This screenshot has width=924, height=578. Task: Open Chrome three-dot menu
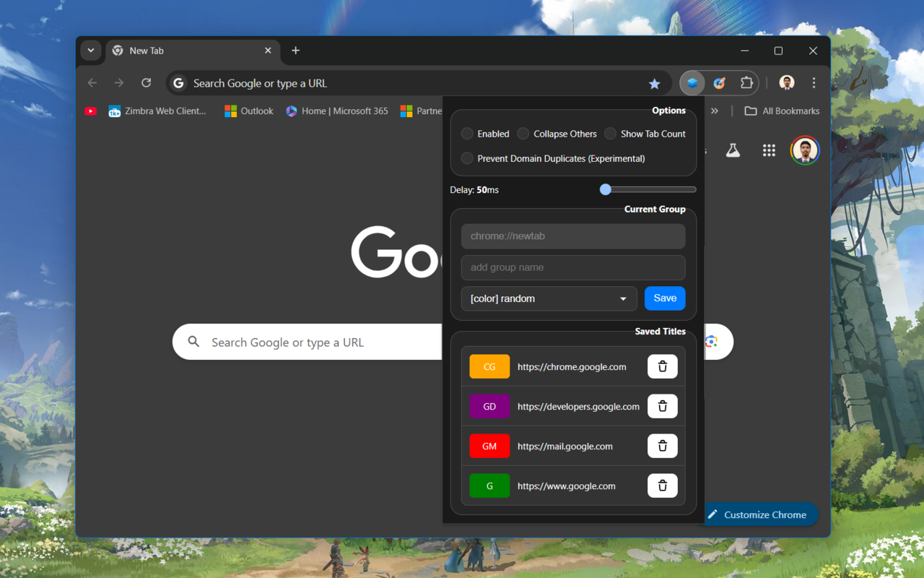814,83
